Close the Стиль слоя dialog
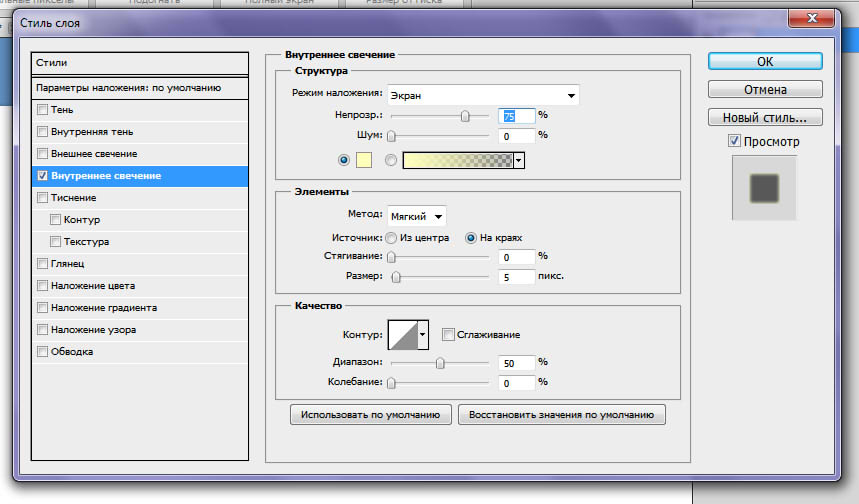This screenshot has height=504, width=859. 811,18
